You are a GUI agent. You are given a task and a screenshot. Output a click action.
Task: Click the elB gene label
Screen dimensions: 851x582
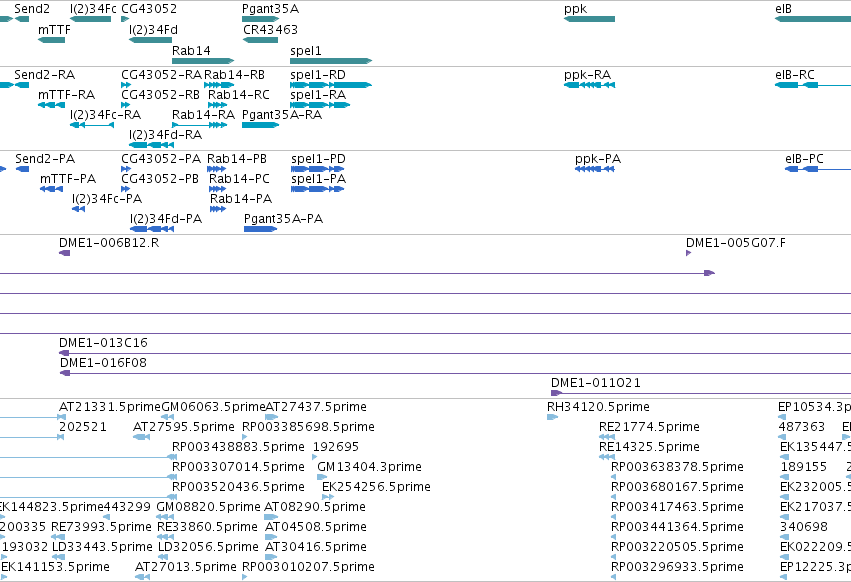pos(783,9)
